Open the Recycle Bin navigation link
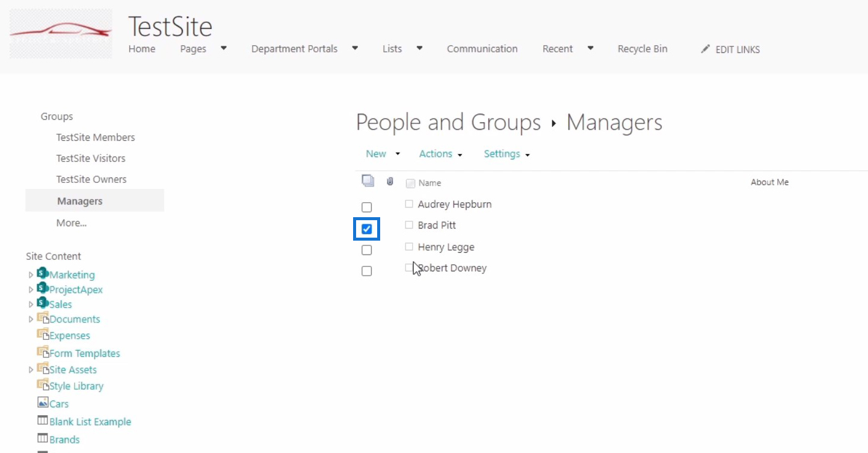868x453 pixels. [642, 49]
